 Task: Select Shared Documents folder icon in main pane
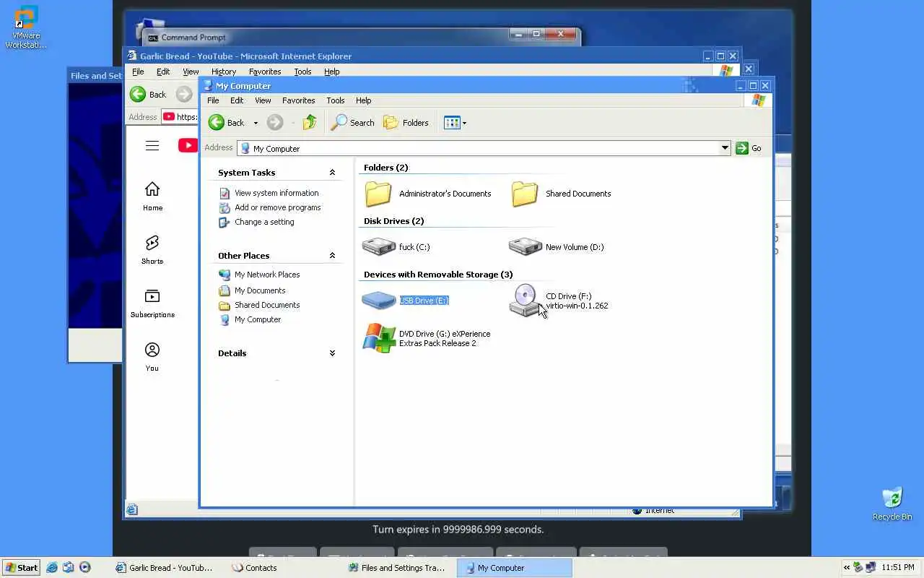[x=525, y=194]
